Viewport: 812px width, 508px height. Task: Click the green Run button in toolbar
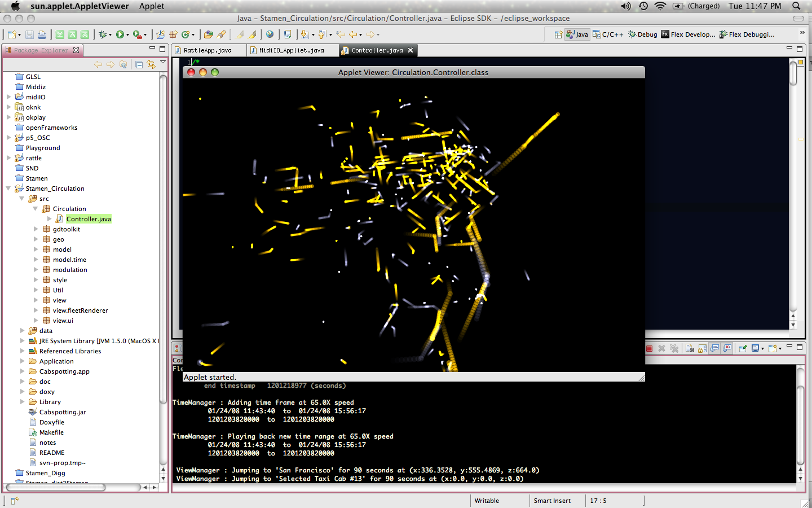pos(120,34)
